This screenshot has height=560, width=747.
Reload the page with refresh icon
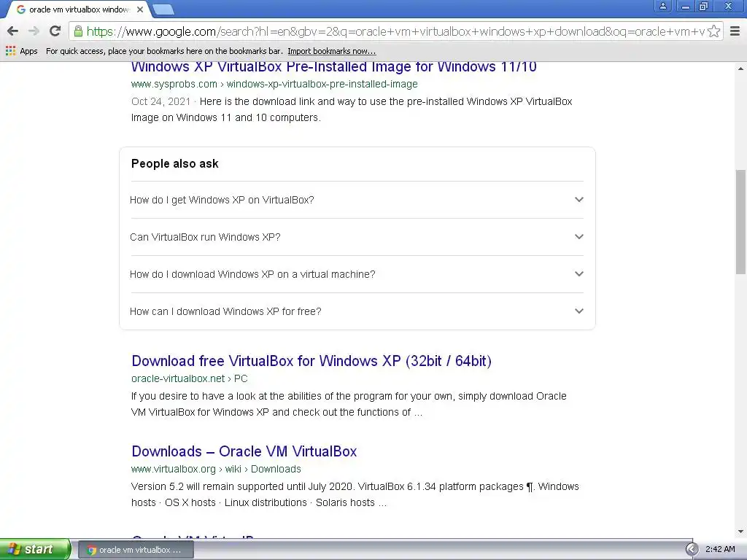tap(55, 31)
